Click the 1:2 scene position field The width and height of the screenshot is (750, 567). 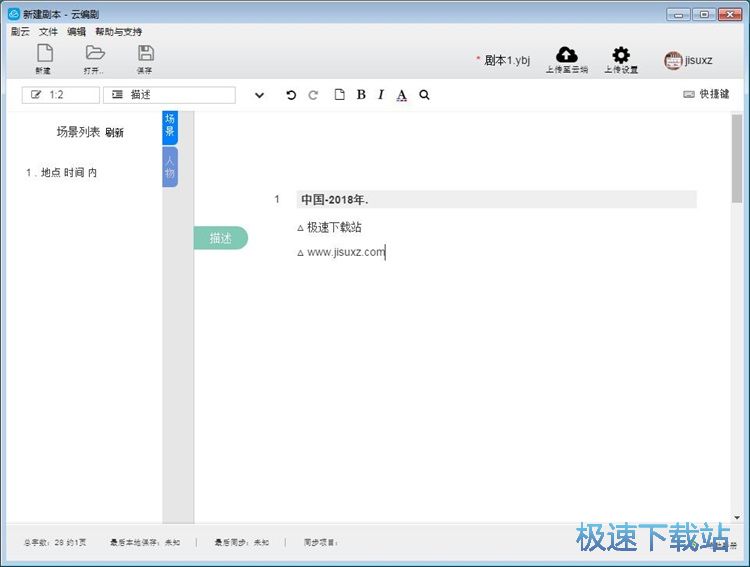tap(61, 95)
